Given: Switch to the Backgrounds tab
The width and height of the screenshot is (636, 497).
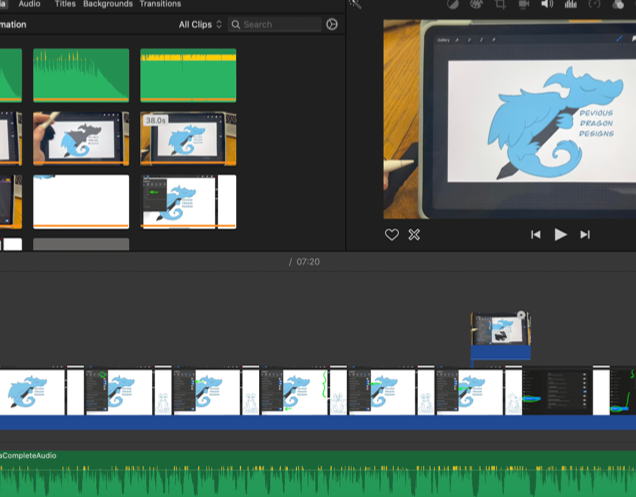Looking at the screenshot, I should pyautogui.click(x=108, y=4).
